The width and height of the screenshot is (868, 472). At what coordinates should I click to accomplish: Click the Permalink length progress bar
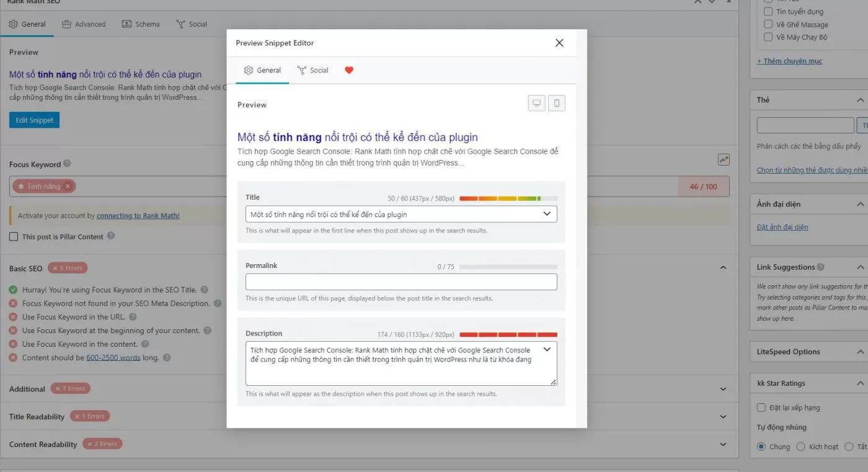508,267
